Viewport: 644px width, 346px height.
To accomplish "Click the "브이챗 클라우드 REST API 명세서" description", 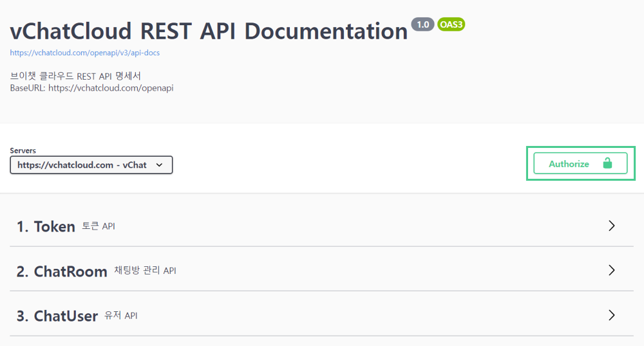I will point(75,77).
